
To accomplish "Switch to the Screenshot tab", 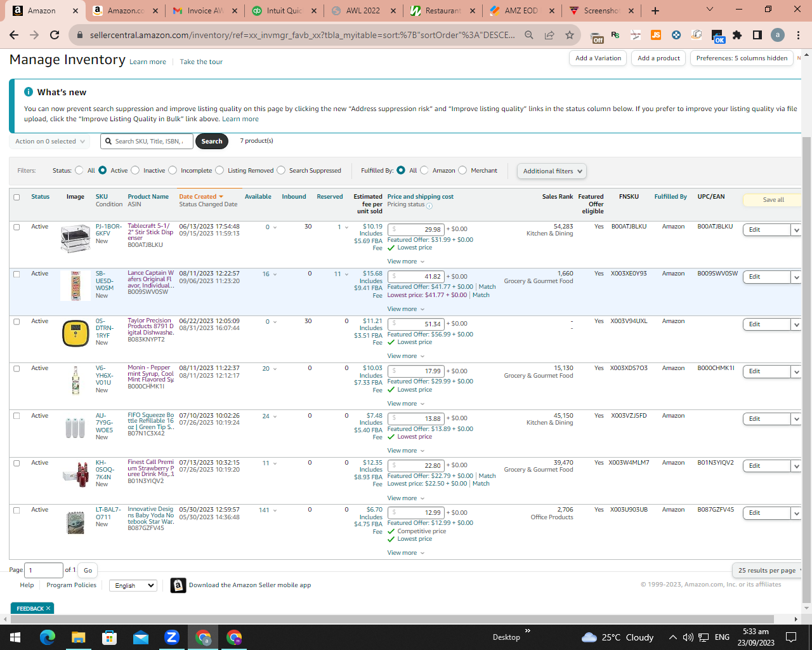I will [600, 11].
